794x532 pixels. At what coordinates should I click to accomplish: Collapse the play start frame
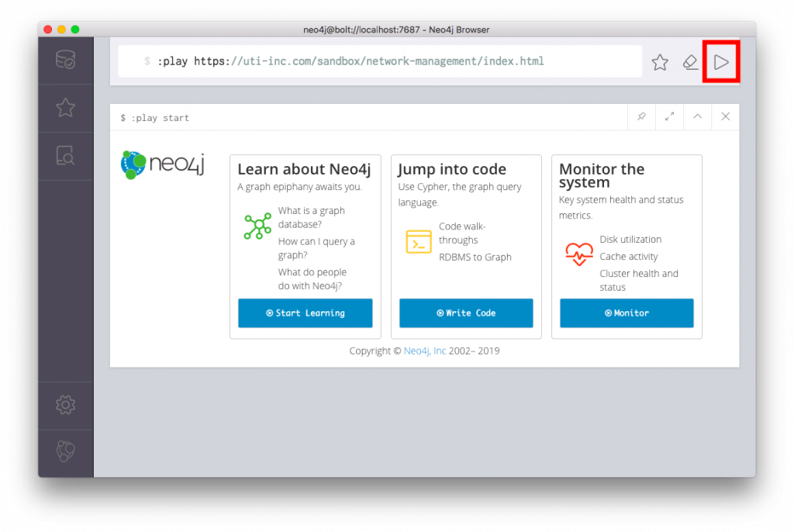pyautogui.click(x=697, y=116)
